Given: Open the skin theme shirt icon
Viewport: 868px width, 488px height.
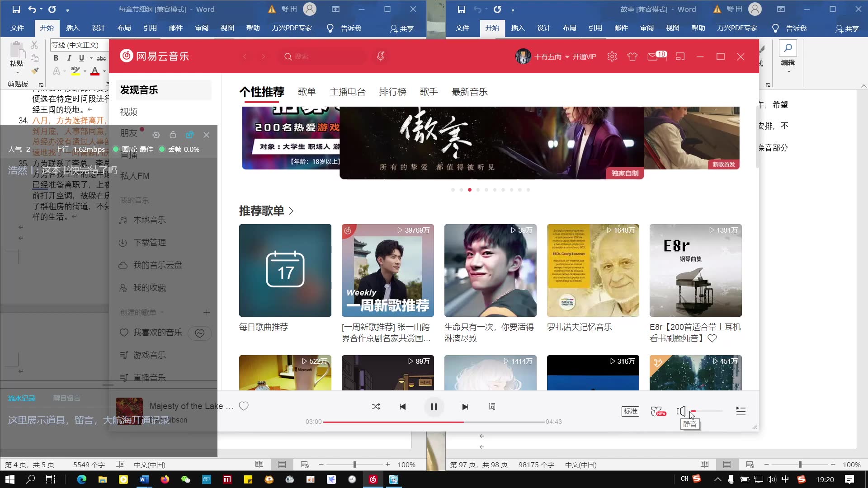Looking at the screenshot, I should pyautogui.click(x=632, y=57).
